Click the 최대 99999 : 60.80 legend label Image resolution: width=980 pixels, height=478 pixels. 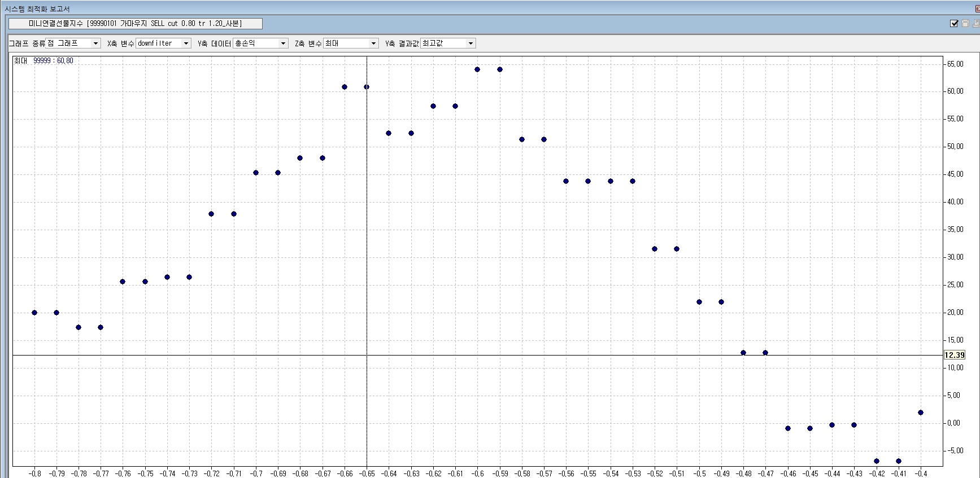[x=44, y=61]
